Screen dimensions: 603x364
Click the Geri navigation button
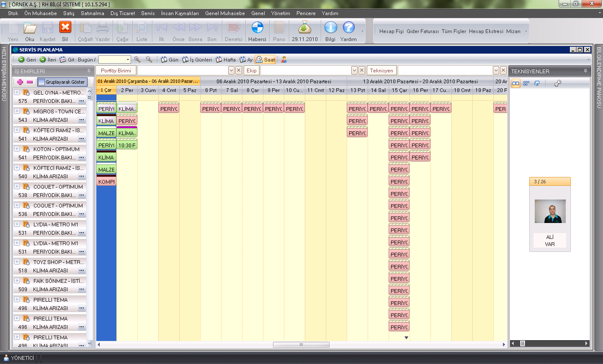(x=27, y=60)
